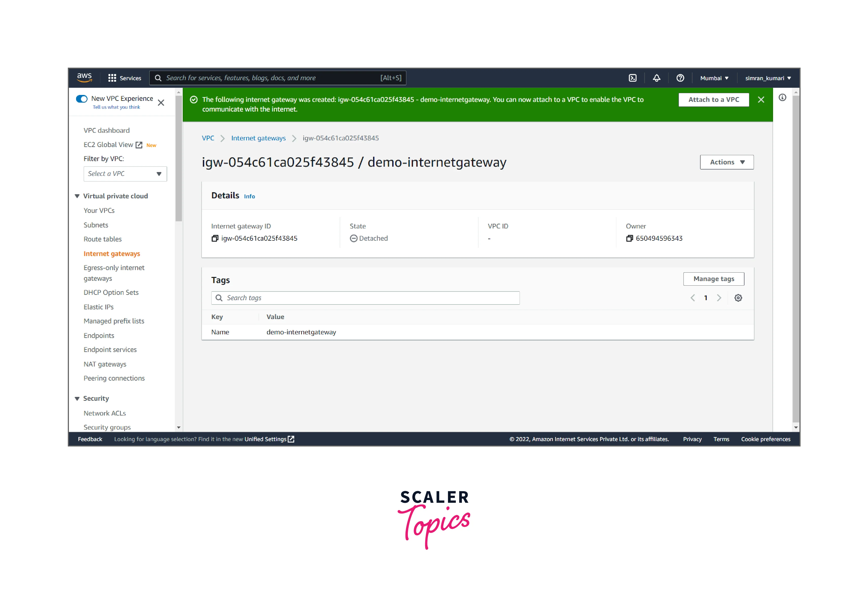This screenshot has width=868, height=596.
Task: Collapse the Virtual private cloud section
Action: [77, 196]
